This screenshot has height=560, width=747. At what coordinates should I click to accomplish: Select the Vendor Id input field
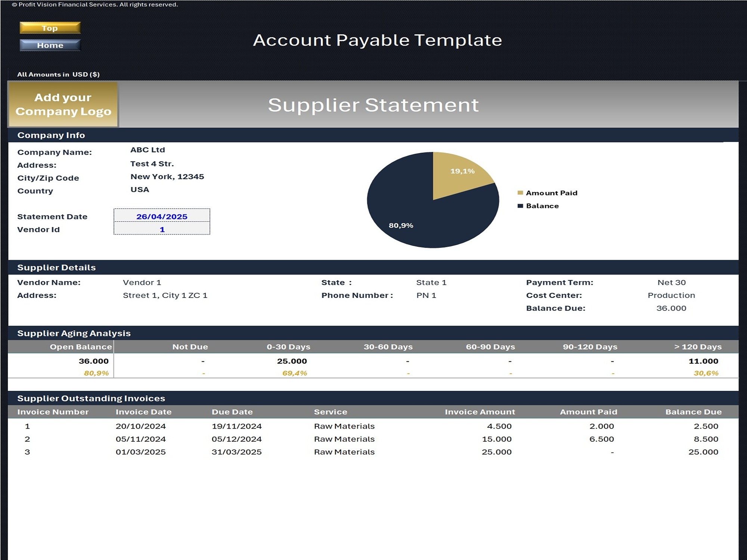(x=161, y=230)
